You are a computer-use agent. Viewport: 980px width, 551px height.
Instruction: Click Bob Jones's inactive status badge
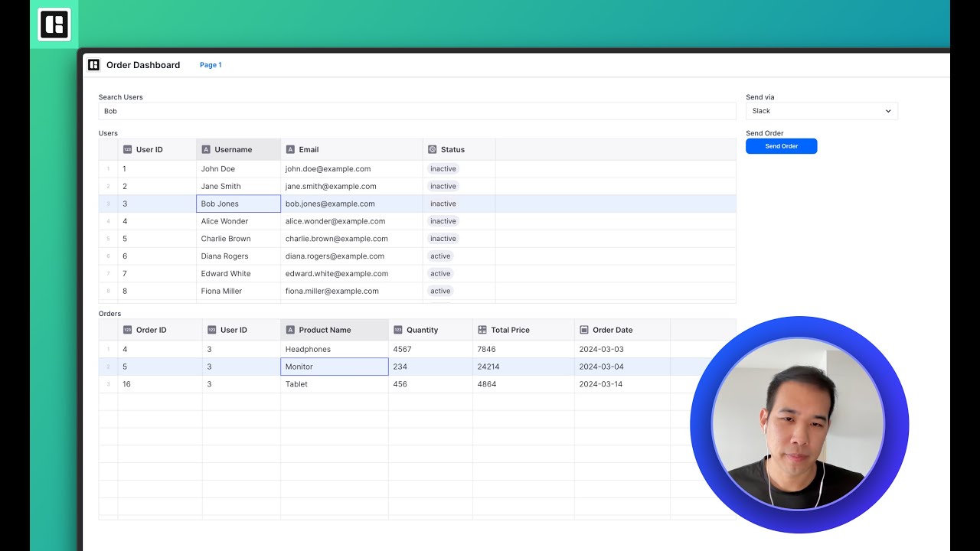443,204
